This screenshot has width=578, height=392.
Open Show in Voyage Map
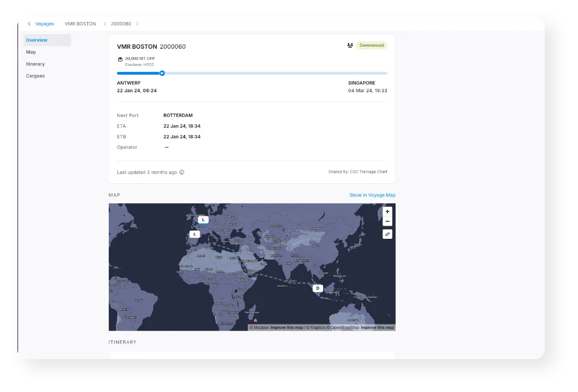(x=373, y=195)
